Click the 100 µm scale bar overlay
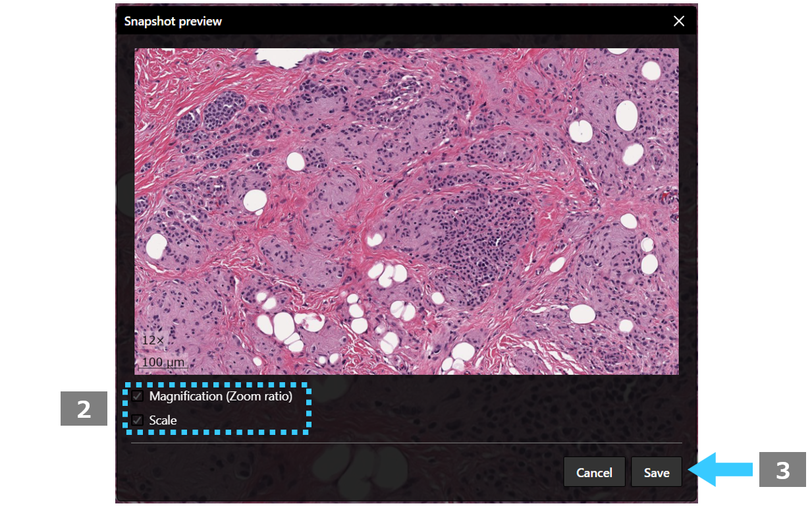Image resolution: width=812 pixels, height=512 pixels. tap(163, 362)
